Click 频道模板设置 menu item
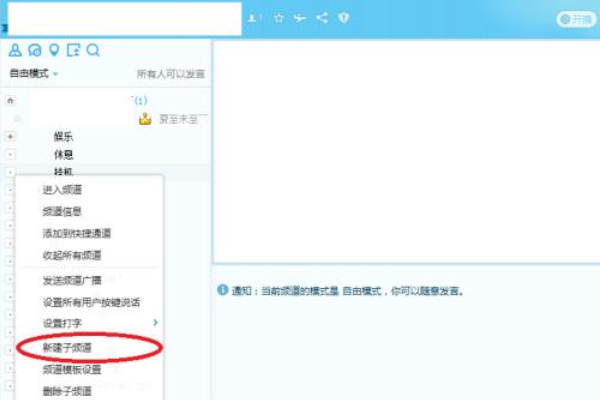 click(72, 369)
